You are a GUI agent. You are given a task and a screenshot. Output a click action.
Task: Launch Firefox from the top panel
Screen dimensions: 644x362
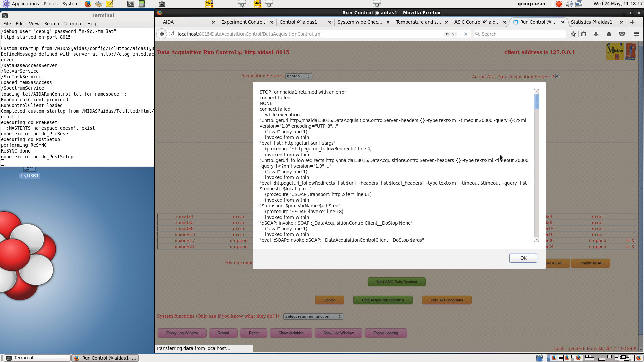tap(88, 4)
